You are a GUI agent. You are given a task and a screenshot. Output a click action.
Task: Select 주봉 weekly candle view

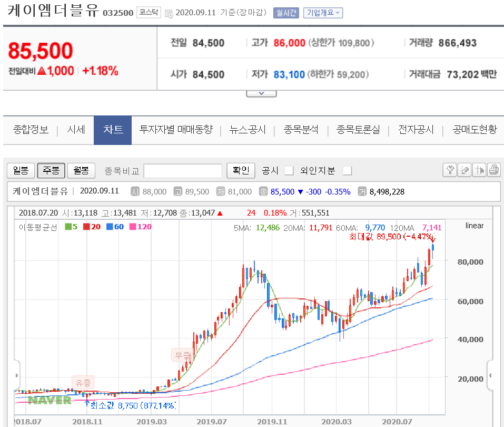coord(51,170)
